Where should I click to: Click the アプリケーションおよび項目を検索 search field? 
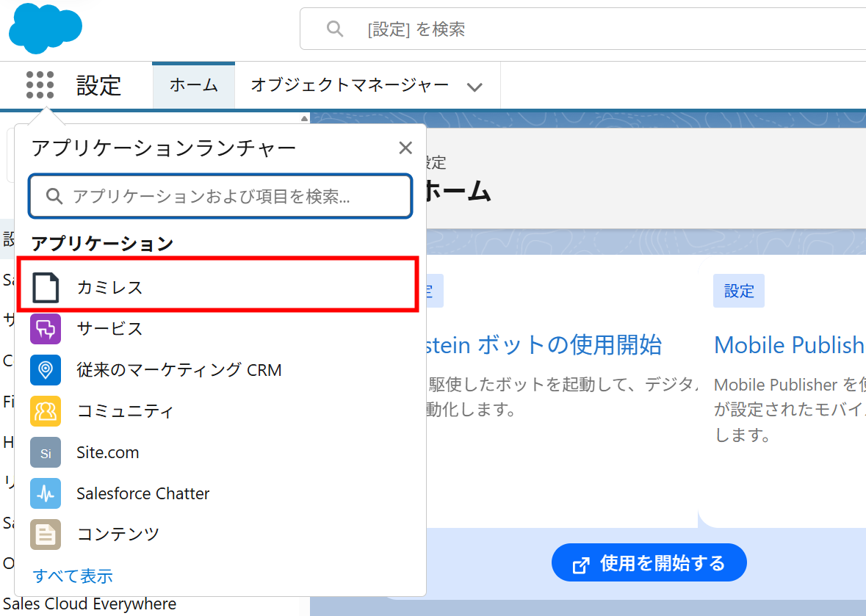pos(220,196)
